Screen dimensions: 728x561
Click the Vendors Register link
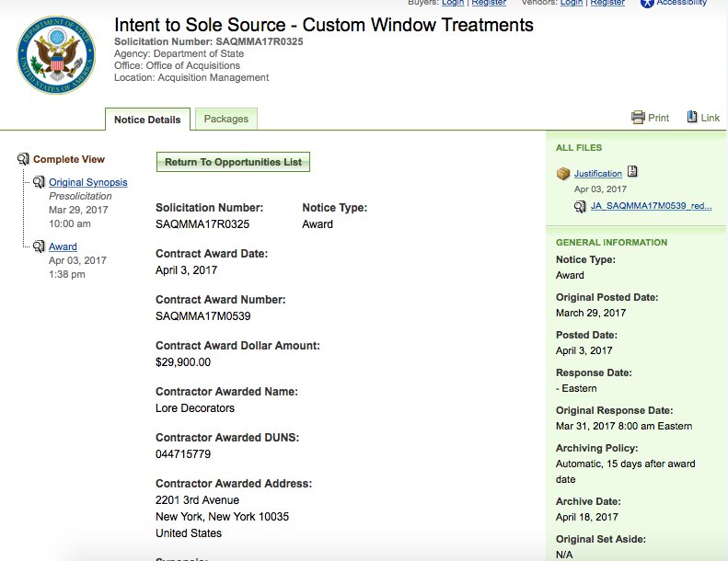[x=607, y=3]
